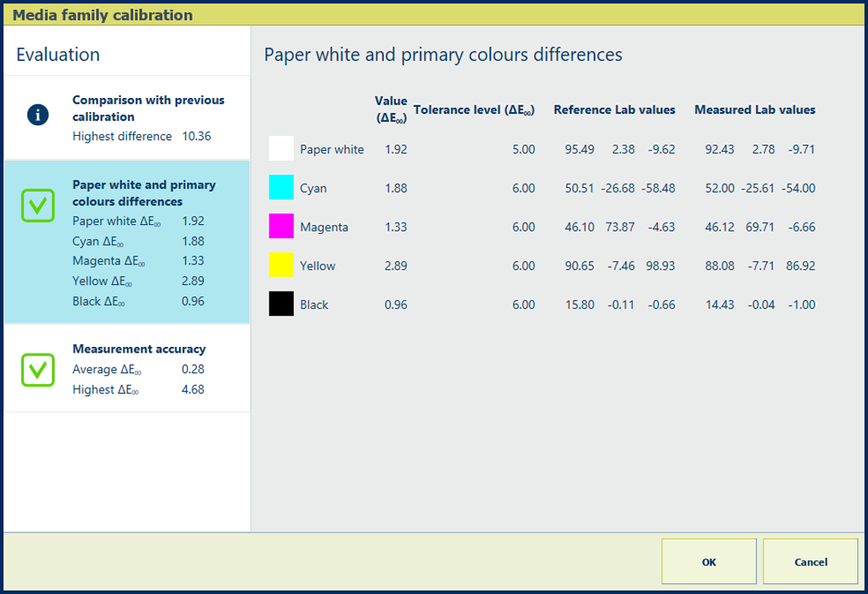Screen dimensions: 868x594
Task: Click green checkmark icon for Paper white differences
Action: tap(38, 205)
